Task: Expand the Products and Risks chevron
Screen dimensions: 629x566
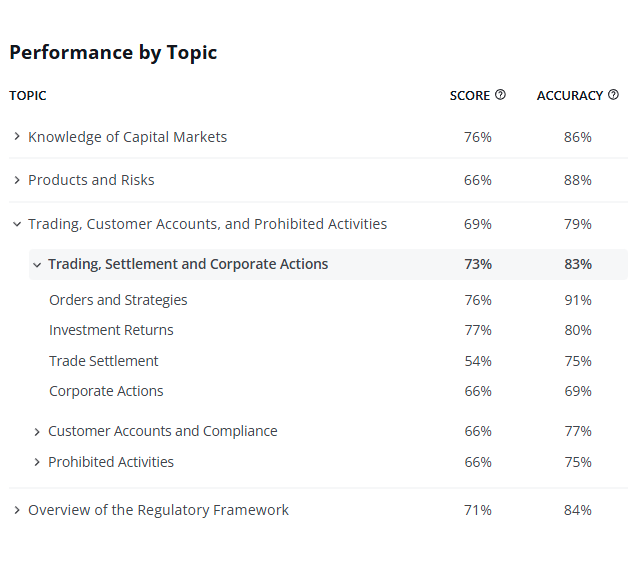Action: pyautogui.click(x=17, y=180)
